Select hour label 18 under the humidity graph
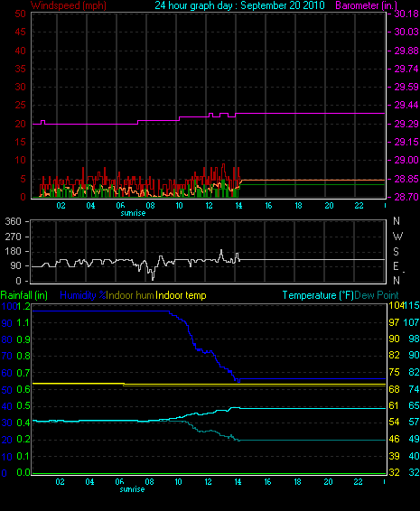Screen dimensions: 420x511 (298, 482)
